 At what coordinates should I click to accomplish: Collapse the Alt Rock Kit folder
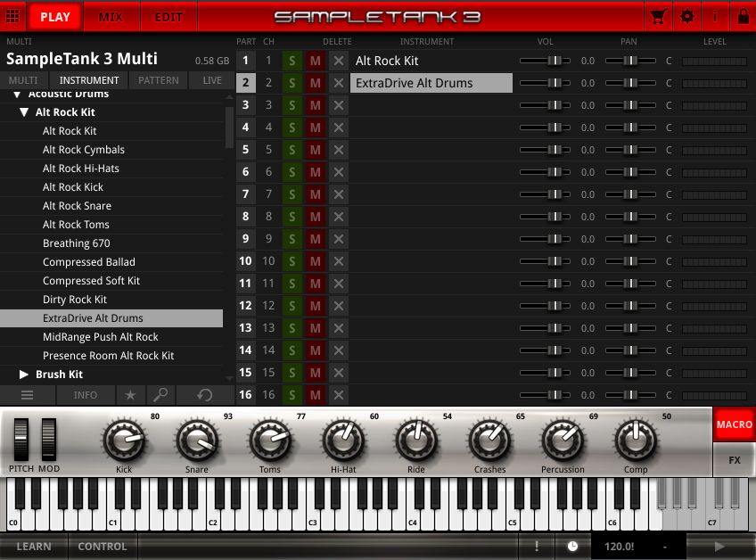[23, 112]
